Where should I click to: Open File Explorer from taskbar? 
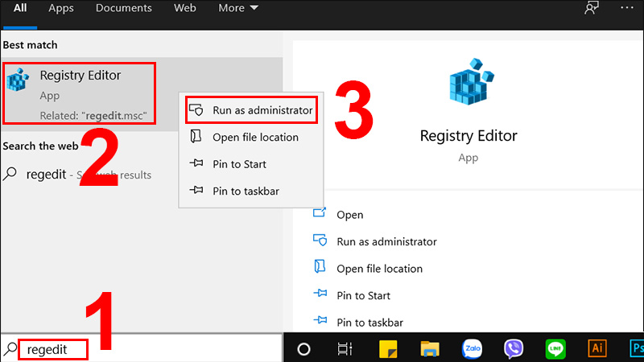pyautogui.click(x=430, y=348)
